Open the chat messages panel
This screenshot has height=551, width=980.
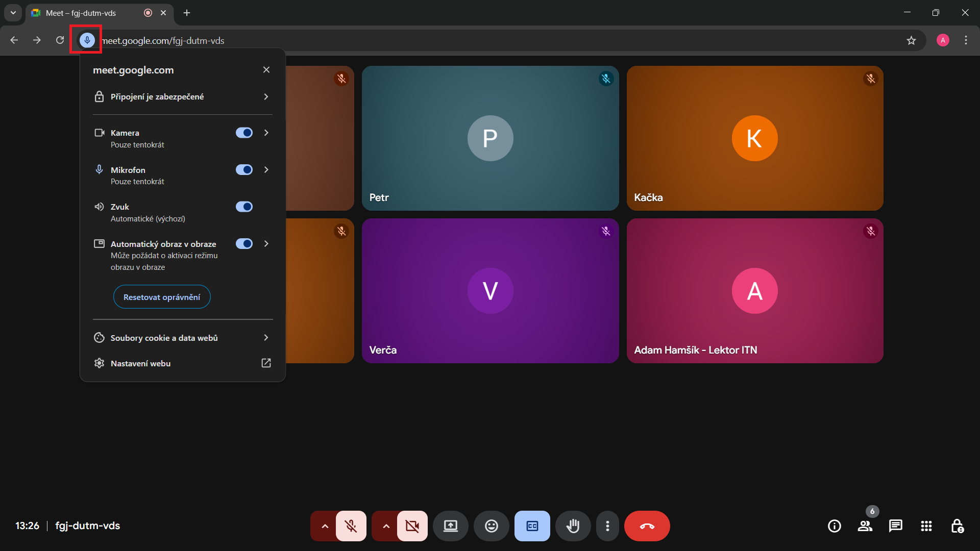[895, 526]
